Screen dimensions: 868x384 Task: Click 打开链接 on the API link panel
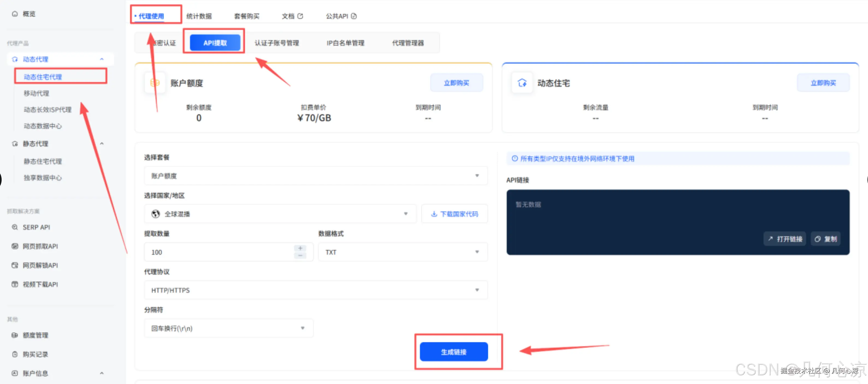(x=784, y=238)
